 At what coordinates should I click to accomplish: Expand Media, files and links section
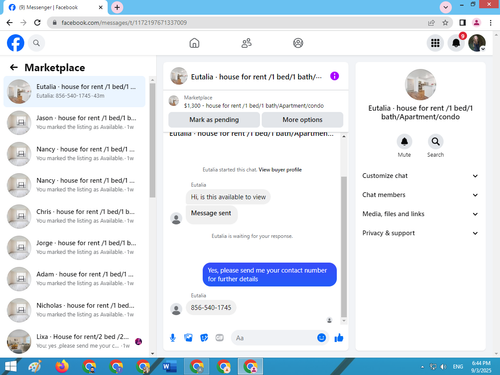click(x=420, y=214)
